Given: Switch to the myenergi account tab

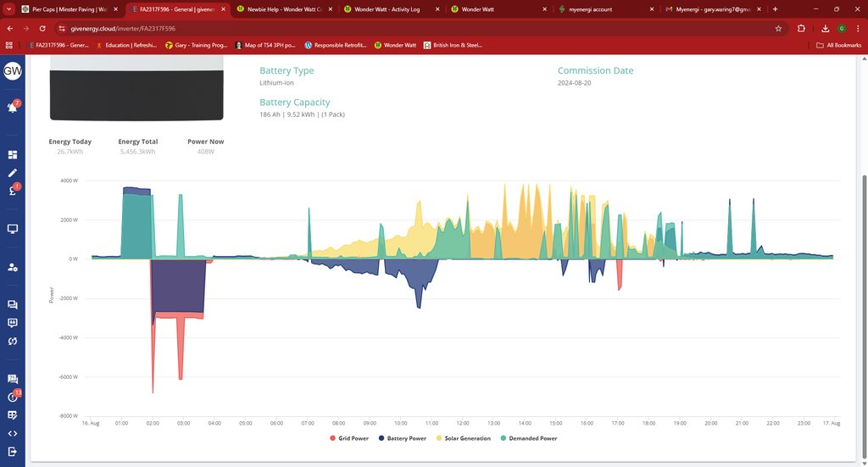Looking at the screenshot, I should click(x=591, y=9).
